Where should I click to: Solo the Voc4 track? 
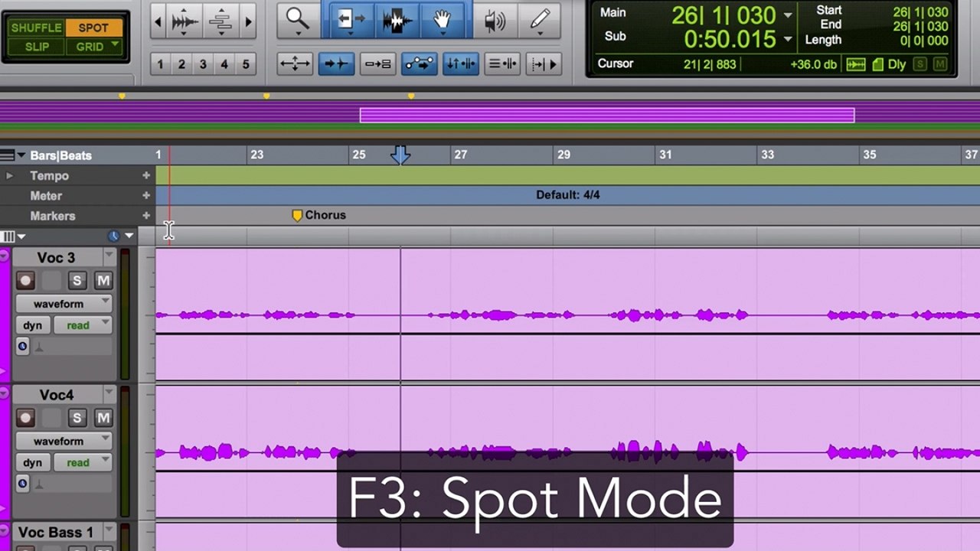coord(77,418)
